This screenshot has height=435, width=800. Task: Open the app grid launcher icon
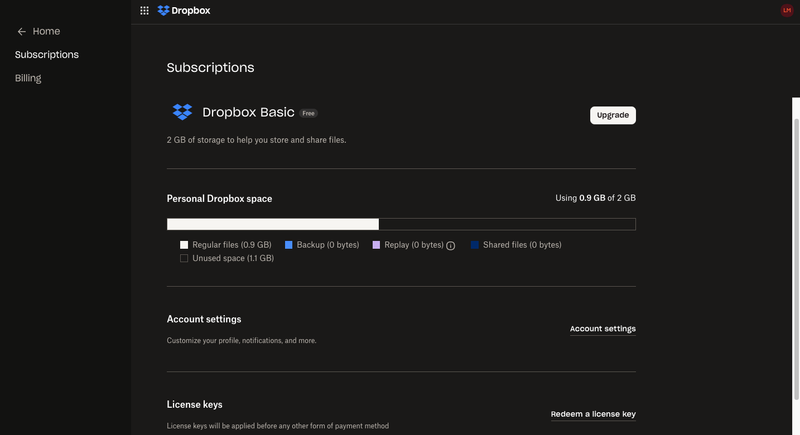(x=144, y=11)
